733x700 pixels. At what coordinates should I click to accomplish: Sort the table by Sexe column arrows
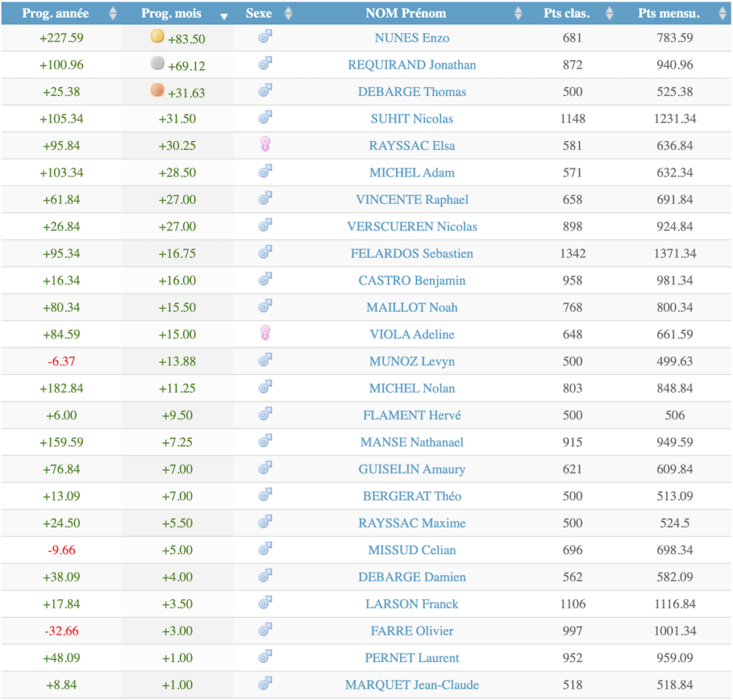coord(288,14)
